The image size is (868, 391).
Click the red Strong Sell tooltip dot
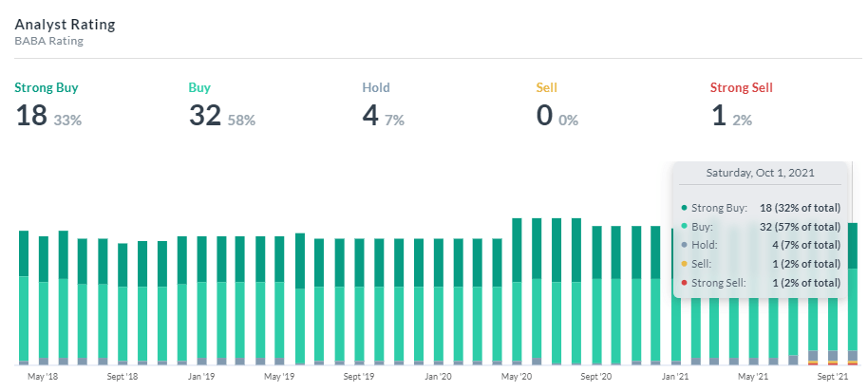pyautogui.click(x=686, y=283)
